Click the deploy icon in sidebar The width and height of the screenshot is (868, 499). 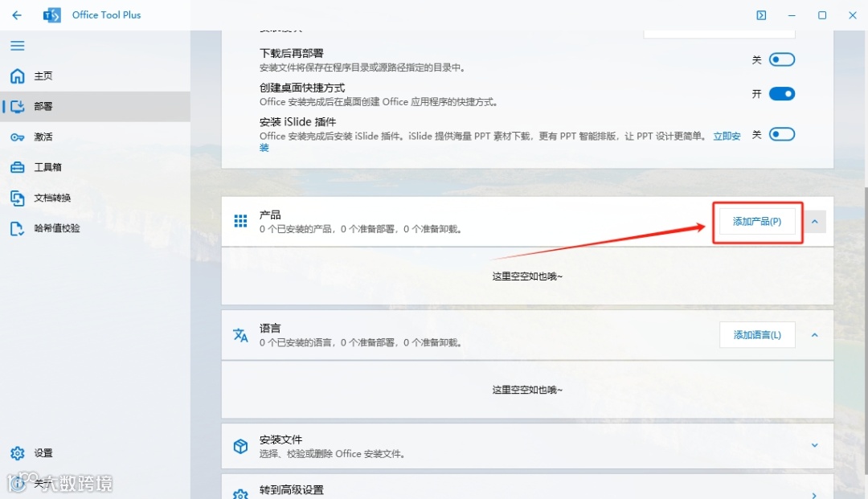point(17,106)
